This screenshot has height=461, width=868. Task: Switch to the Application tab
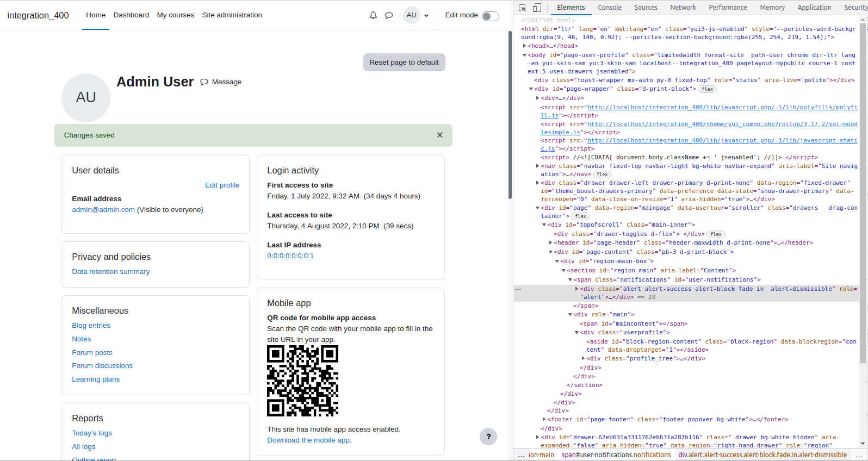(x=814, y=8)
